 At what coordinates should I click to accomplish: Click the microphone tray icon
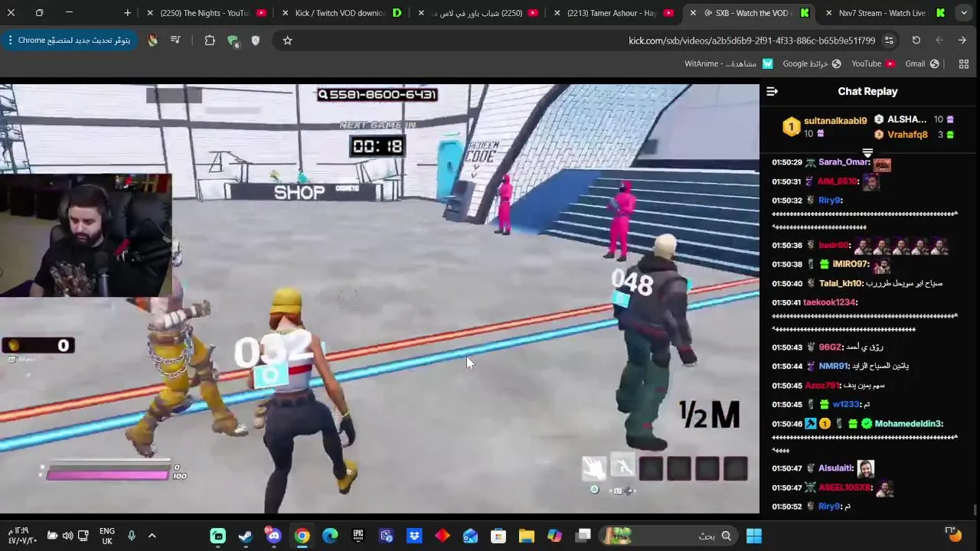(131, 536)
